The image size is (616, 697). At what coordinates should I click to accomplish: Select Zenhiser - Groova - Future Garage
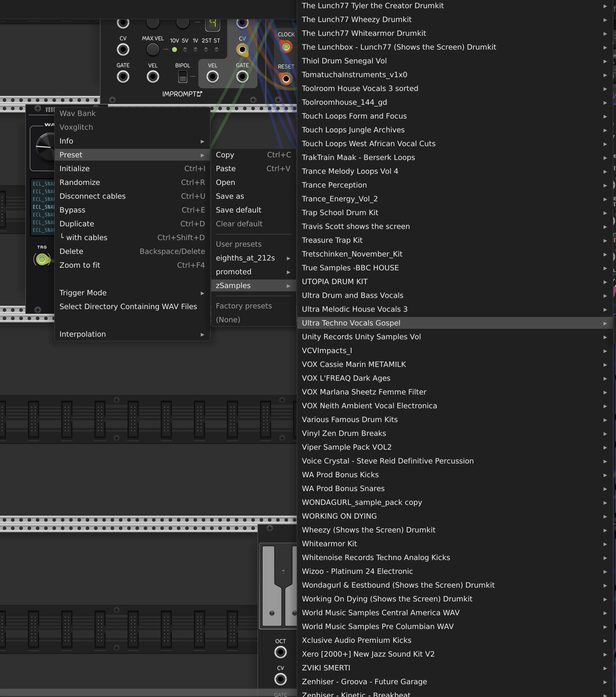455,682
